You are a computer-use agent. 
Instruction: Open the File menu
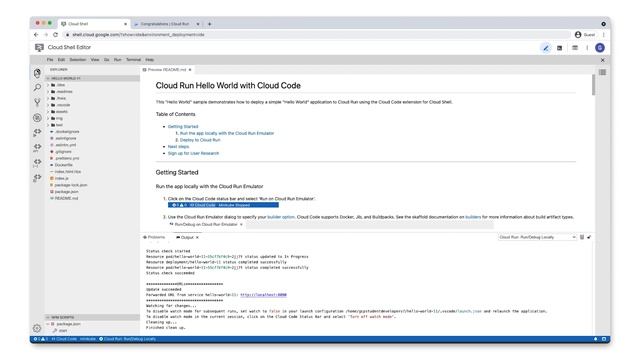(x=50, y=60)
